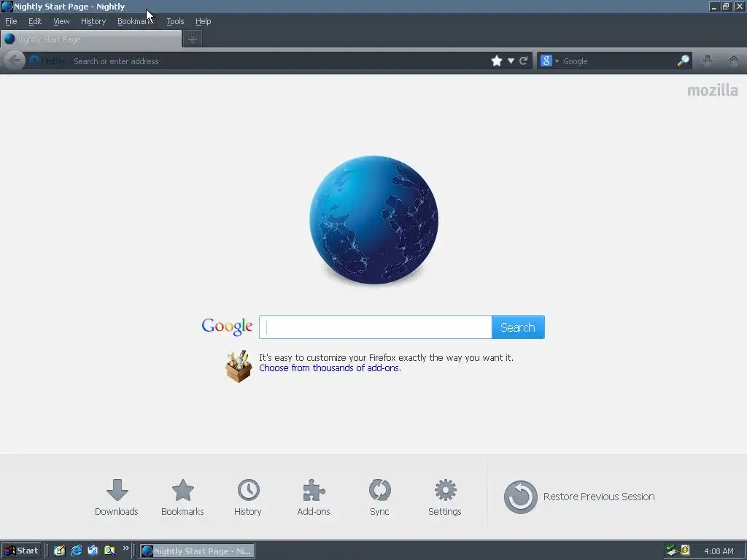The height and width of the screenshot is (560, 747).
Task: Select the Nightly Start Page taskbar button
Action: (197, 551)
